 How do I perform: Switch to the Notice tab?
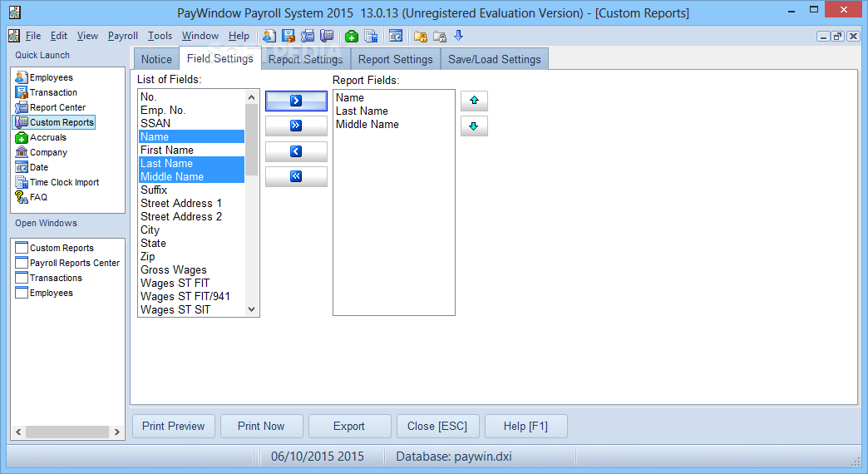(x=156, y=59)
